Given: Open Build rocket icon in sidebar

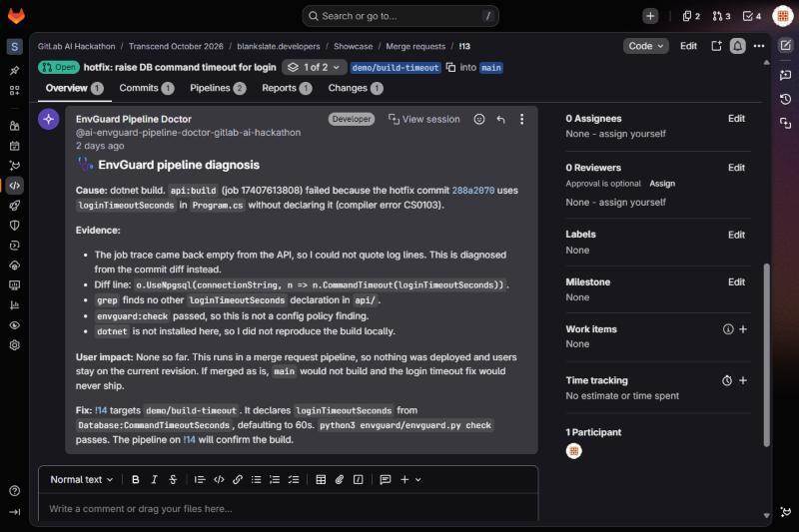Looking at the screenshot, I should coord(14,206).
